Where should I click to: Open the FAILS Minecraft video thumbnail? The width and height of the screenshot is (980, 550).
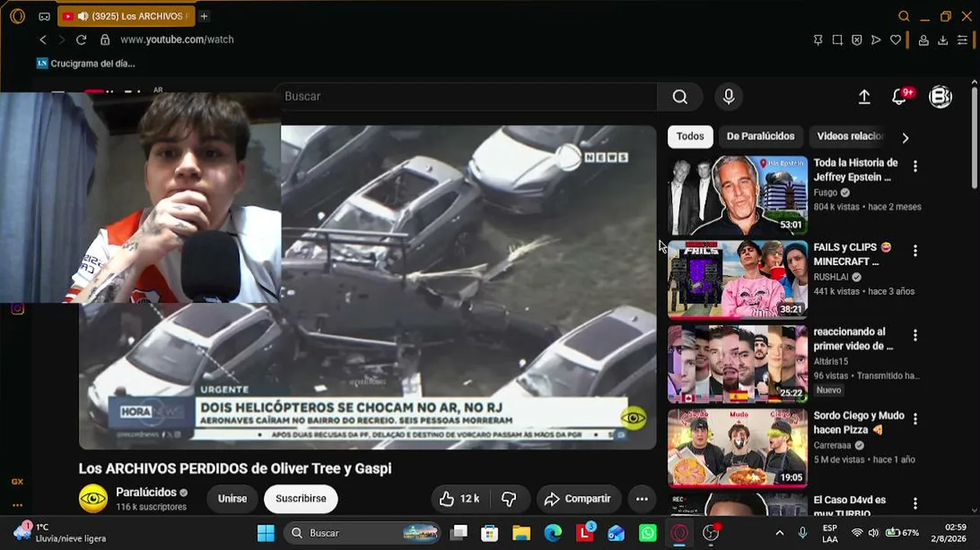[737, 280]
